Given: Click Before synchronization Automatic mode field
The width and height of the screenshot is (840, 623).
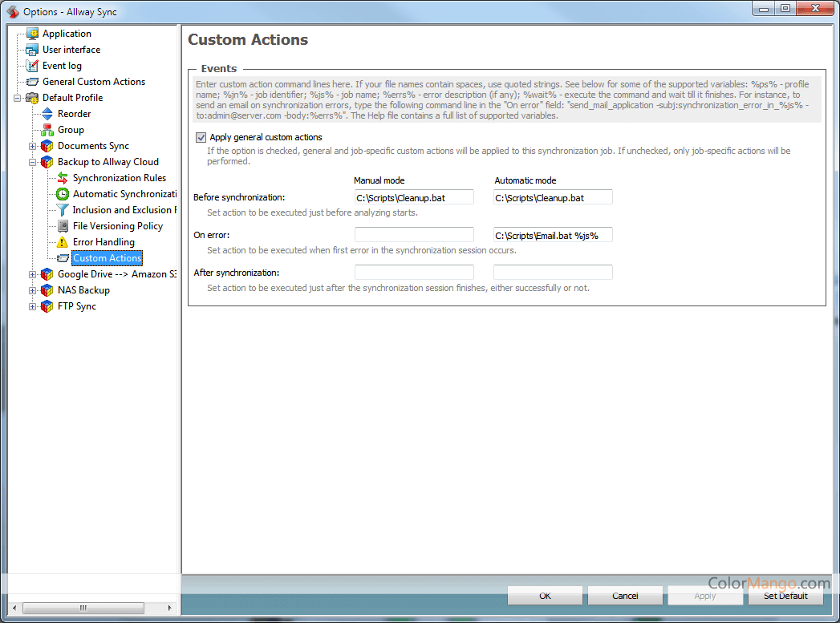Looking at the screenshot, I should point(553,197).
